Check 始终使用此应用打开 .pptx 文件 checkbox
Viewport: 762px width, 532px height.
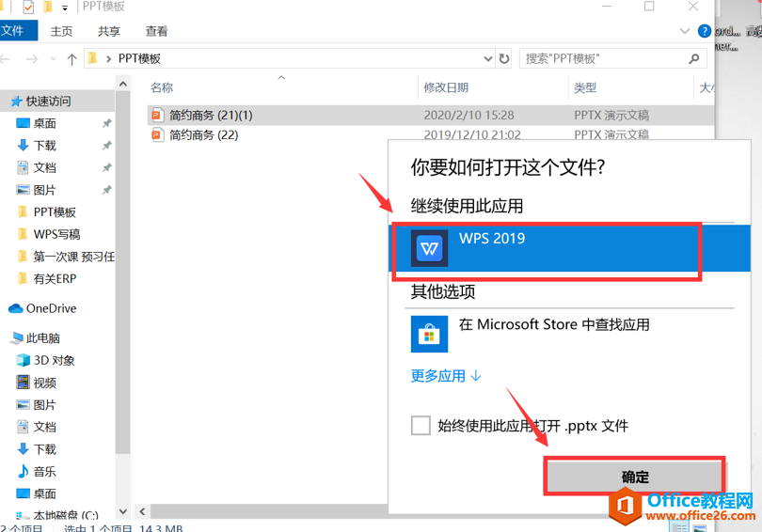pos(421,426)
